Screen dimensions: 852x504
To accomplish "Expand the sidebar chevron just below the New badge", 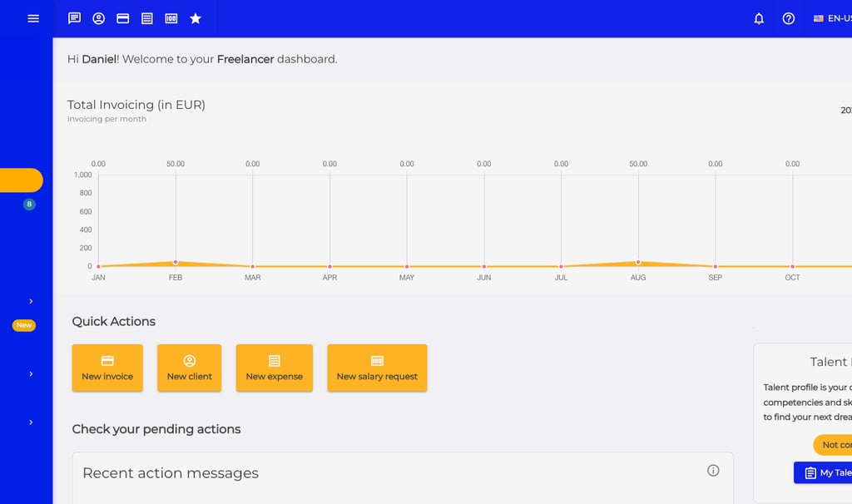I will [x=31, y=374].
